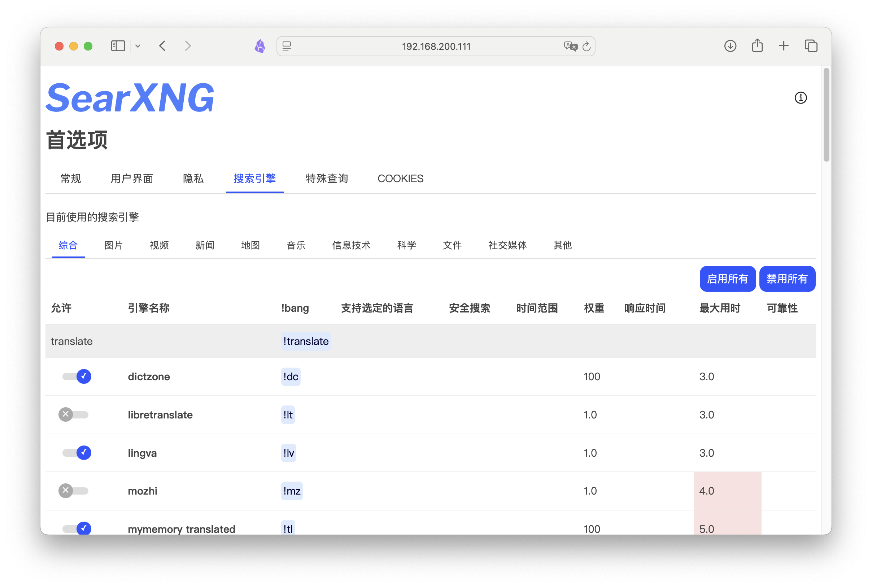
Task: Select the 音乐 engine category tab
Action: click(x=296, y=245)
